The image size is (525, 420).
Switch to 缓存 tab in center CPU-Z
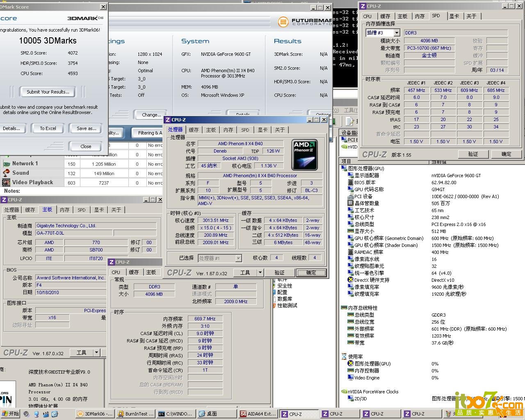coord(194,130)
